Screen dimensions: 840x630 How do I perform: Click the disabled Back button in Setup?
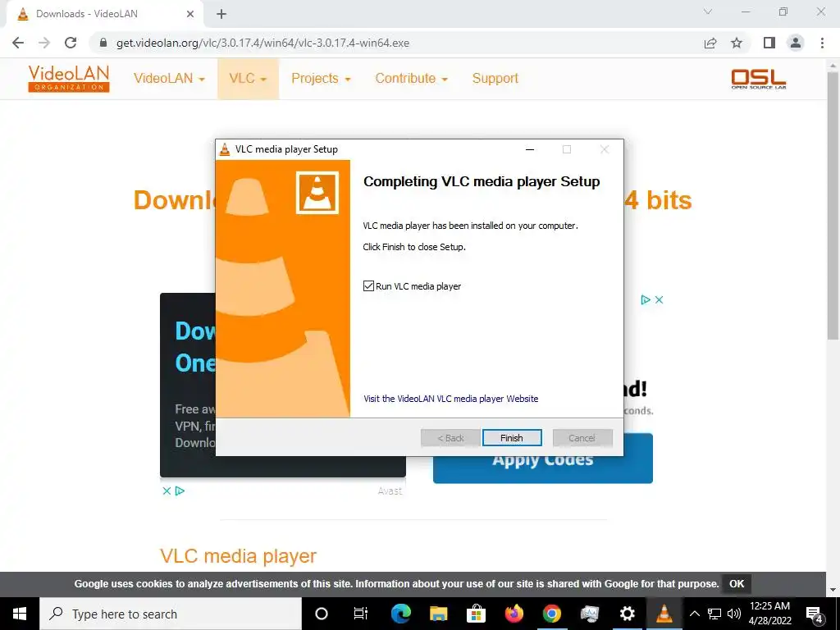click(x=450, y=438)
